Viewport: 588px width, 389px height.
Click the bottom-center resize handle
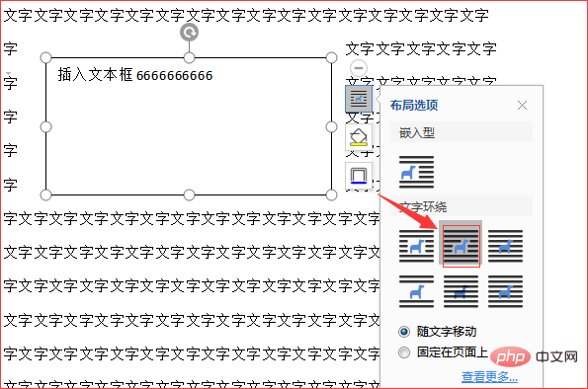coord(189,194)
